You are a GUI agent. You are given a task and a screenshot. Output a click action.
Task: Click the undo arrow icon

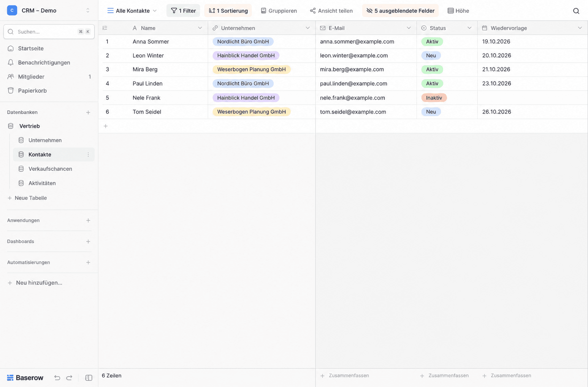pyautogui.click(x=57, y=378)
